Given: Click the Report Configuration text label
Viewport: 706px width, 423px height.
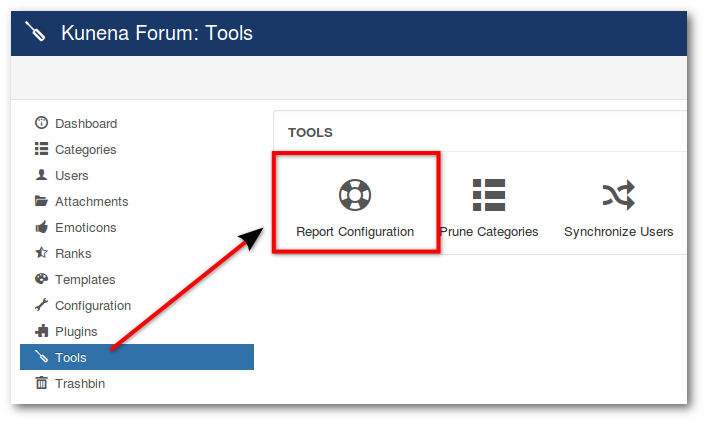Looking at the screenshot, I should [355, 232].
